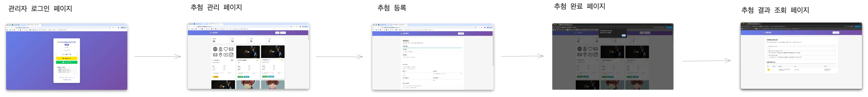Click yellow button on first raffle card
The height and width of the screenshot is (97, 868).
215,77
